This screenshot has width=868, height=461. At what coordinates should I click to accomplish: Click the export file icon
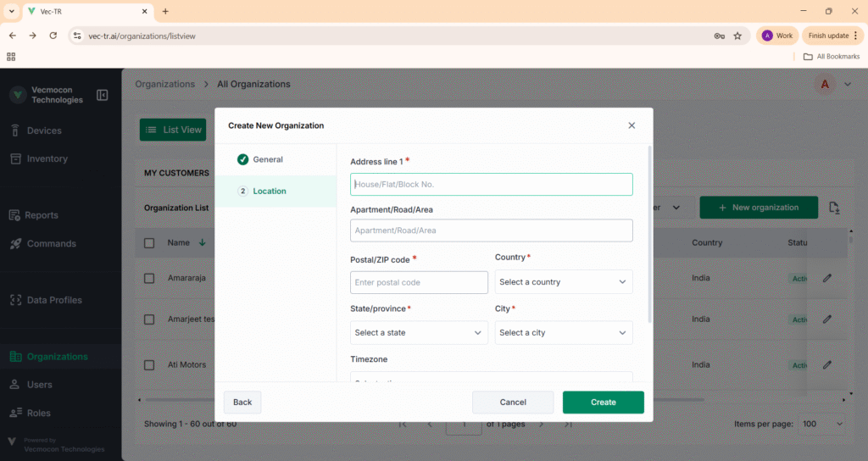(x=834, y=208)
